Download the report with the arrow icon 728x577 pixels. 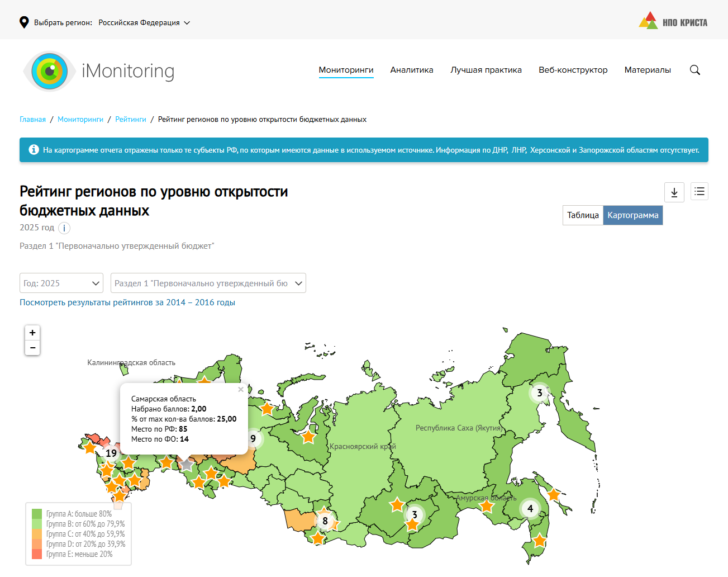pyautogui.click(x=674, y=192)
